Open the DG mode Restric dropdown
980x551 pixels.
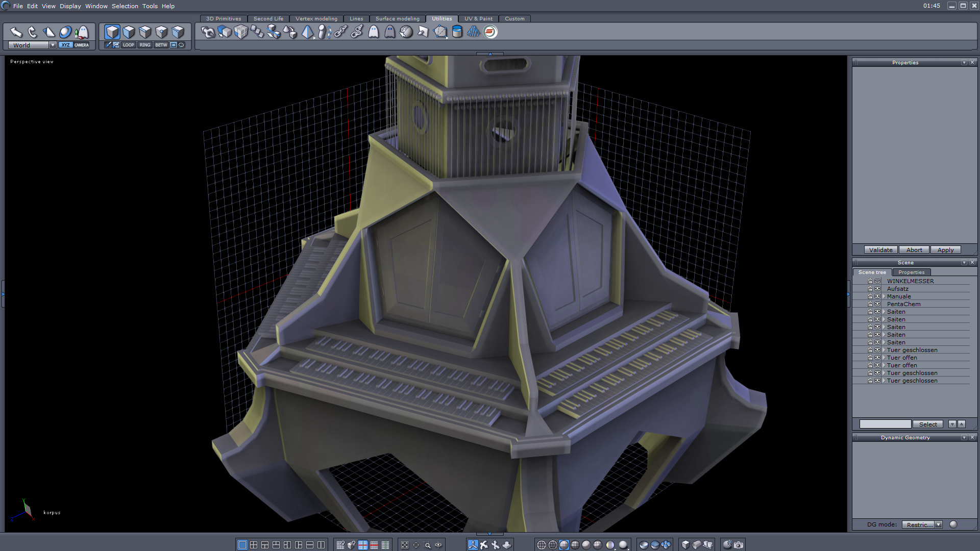[x=938, y=524]
